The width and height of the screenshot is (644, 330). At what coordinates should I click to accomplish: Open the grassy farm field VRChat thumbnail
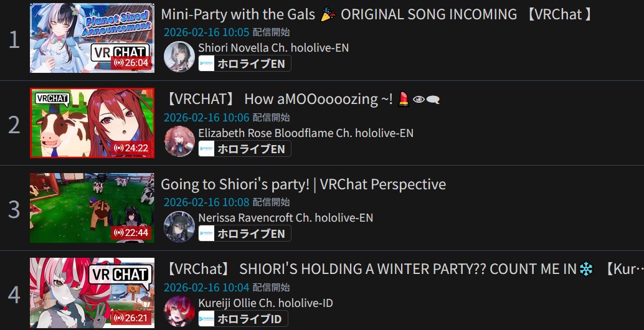(x=92, y=208)
